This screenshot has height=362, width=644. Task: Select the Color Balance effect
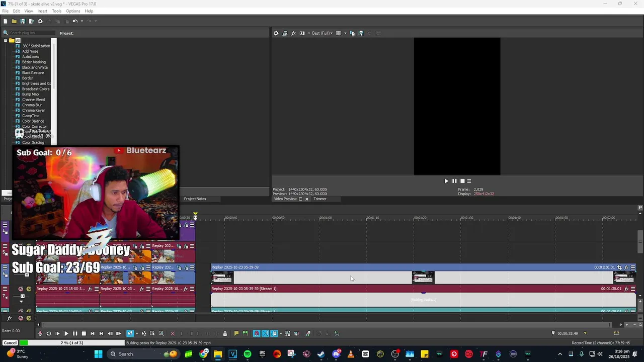[x=33, y=121]
